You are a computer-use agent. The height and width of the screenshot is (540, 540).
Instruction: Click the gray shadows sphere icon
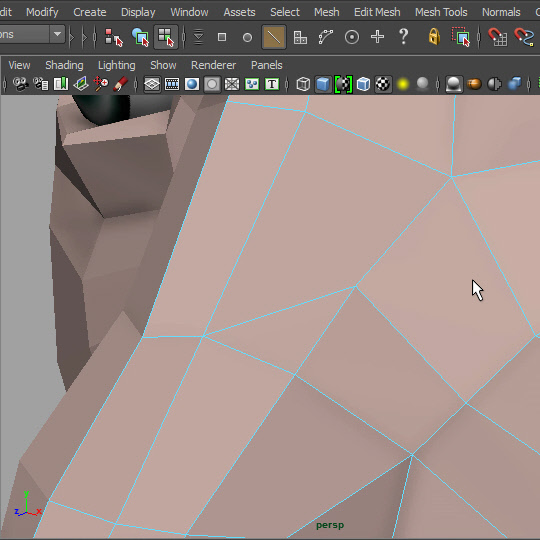tap(423, 84)
